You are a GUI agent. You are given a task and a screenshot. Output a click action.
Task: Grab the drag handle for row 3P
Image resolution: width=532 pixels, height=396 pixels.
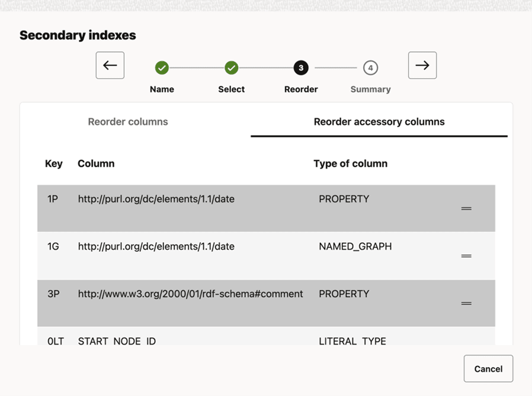pos(466,303)
